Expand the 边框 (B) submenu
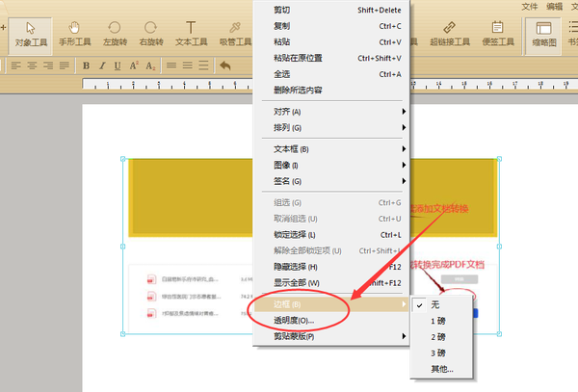 tap(331, 304)
